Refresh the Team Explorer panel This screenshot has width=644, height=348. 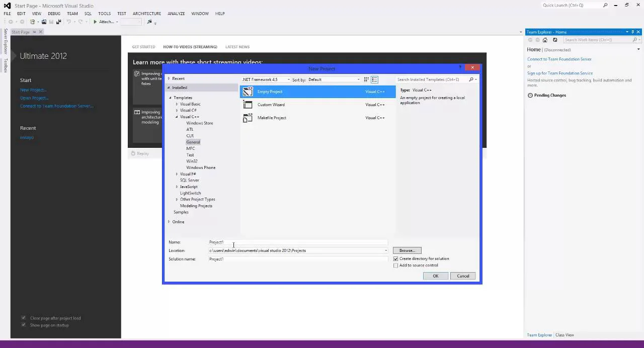(x=555, y=40)
